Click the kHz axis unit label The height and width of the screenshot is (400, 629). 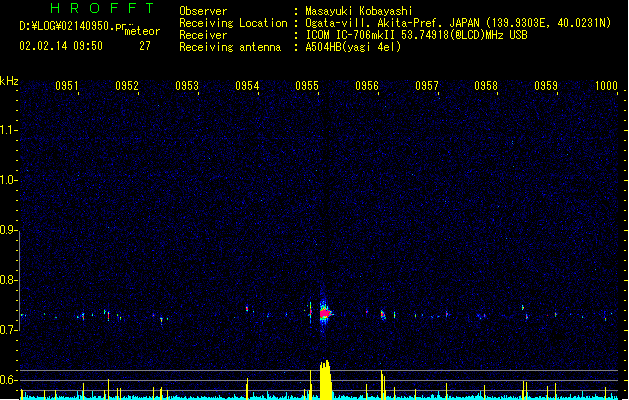click(x=9, y=81)
